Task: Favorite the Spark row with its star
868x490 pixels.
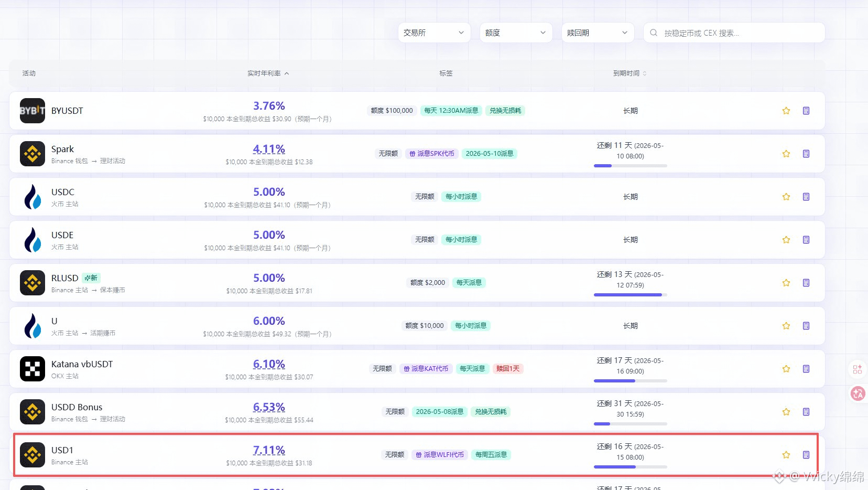Action: (786, 154)
